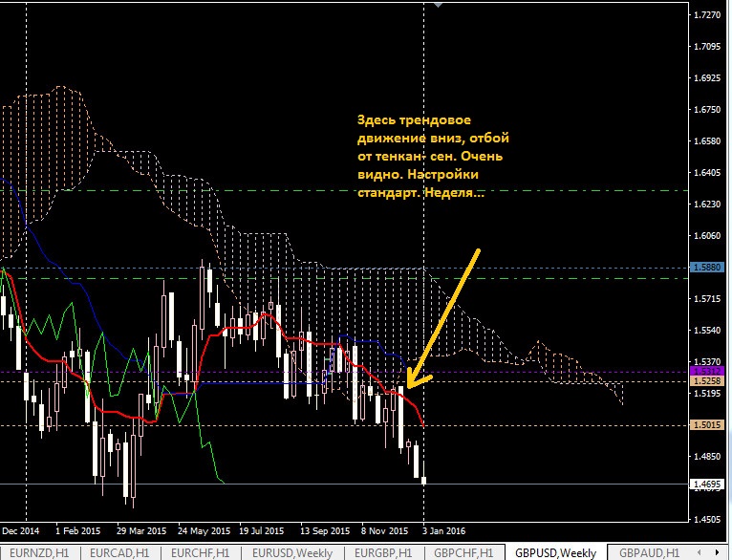Open the EURCAD,H1 chart tab

(x=119, y=553)
